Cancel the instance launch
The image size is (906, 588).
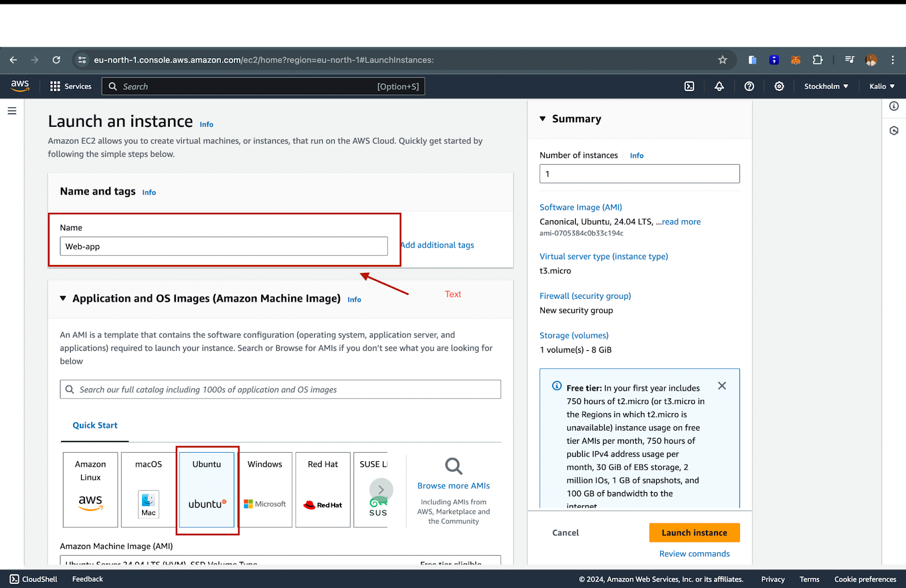pos(566,533)
